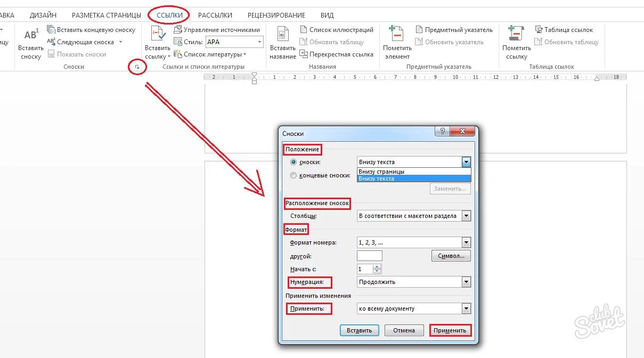Open the Нумерация dropdown
The width and height of the screenshot is (644, 358).
click(414, 282)
